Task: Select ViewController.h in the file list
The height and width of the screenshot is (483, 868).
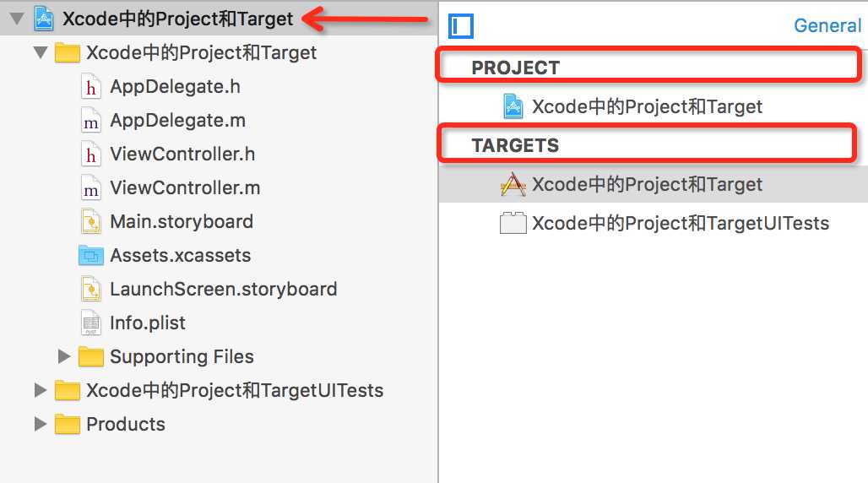Action: coord(182,154)
